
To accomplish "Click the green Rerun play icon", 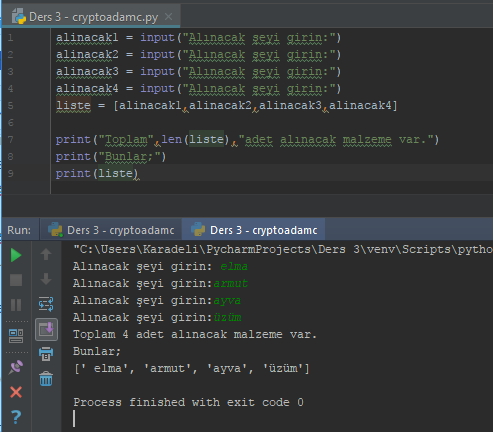I will 16,255.
